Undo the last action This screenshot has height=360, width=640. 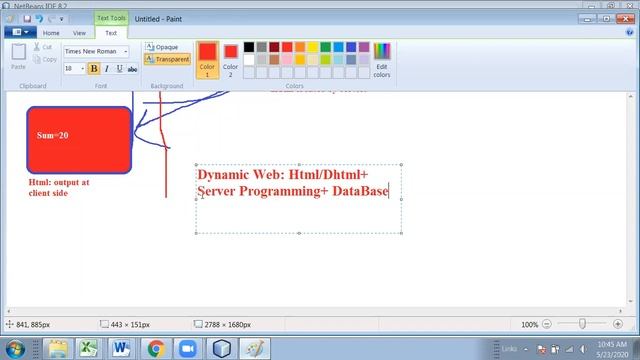click(39, 19)
